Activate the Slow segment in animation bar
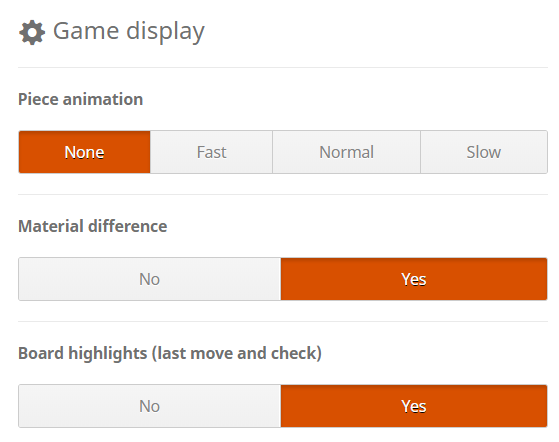Image resolution: width=559 pixels, height=442 pixels. (x=484, y=152)
